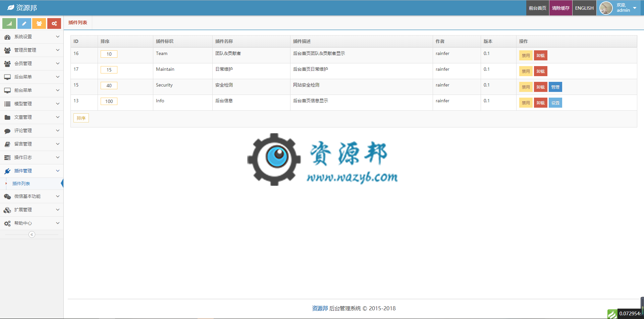Image resolution: width=644 pixels, height=319 pixels.
Task: Click the 帮助中心 gears icon
Action: point(7,223)
